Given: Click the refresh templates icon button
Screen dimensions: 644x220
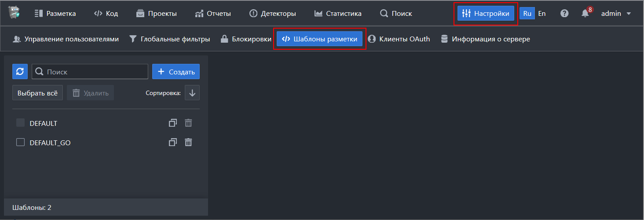Looking at the screenshot, I should [x=20, y=72].
